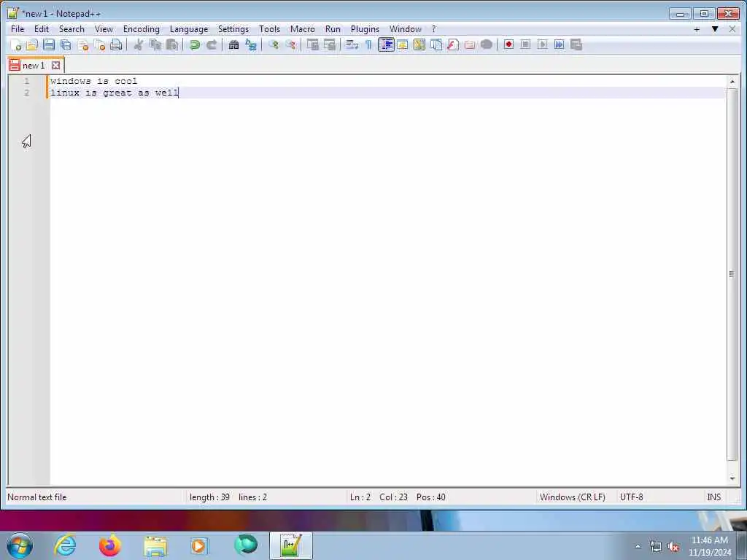Open the Document List panel icon

[436, 45]
